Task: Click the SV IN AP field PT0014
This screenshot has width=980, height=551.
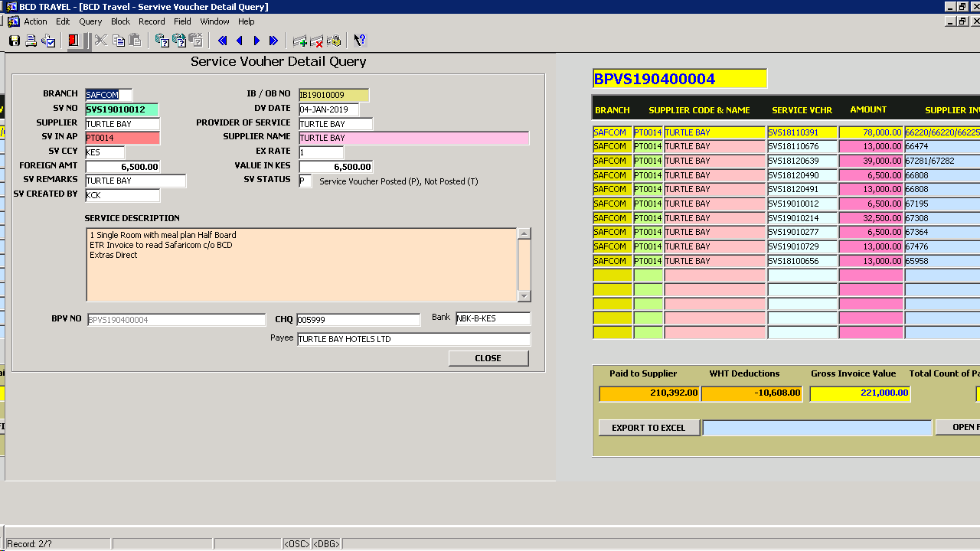Action: tap(122, 138)
